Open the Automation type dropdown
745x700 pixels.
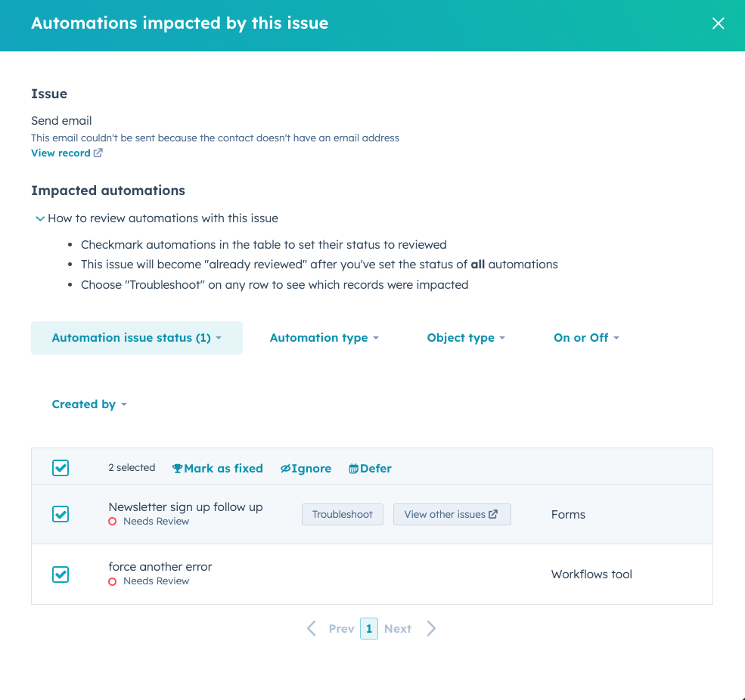pos(324,337)
